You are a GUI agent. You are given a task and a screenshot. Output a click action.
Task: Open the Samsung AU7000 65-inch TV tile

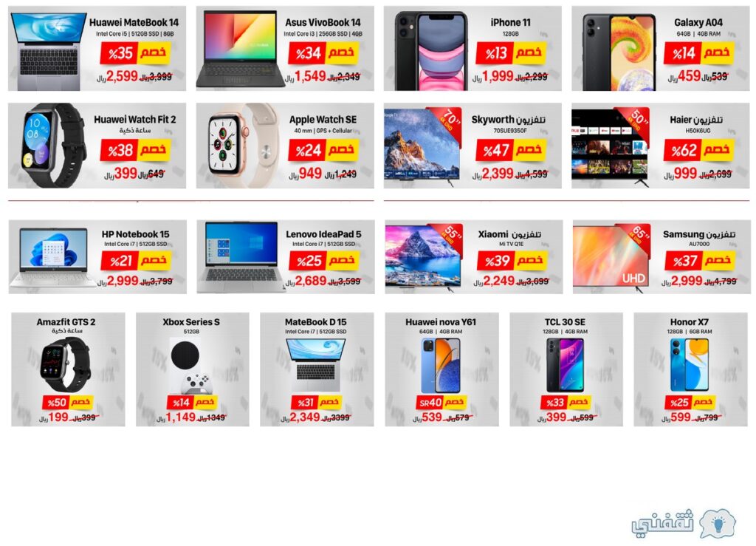tap(661, 257)
